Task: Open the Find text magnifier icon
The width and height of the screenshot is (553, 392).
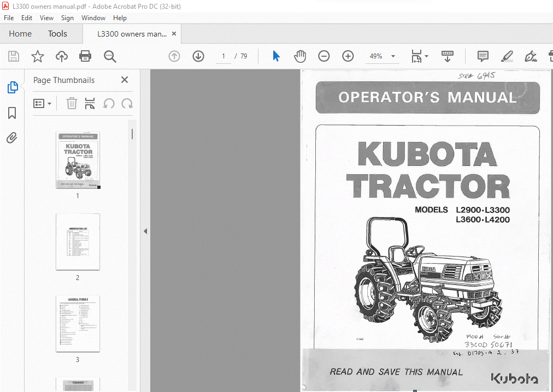Action: point(110,56)
